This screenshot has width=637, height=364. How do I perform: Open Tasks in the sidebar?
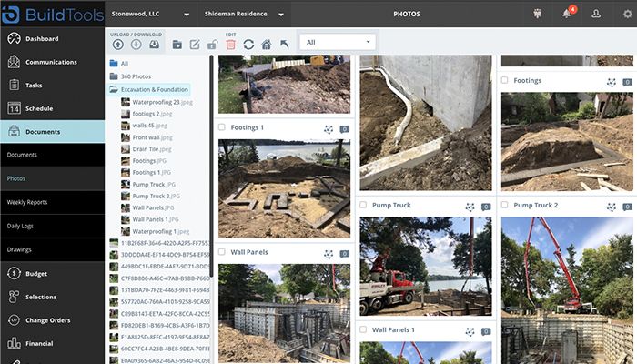pyautogui.click(x=53, y=85)
